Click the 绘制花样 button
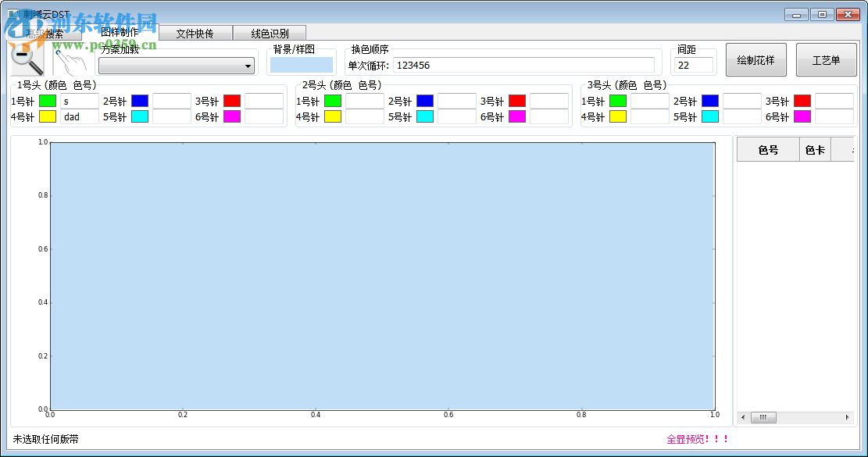Viewport: 868px width, 457px height. (x=755, y=59)
